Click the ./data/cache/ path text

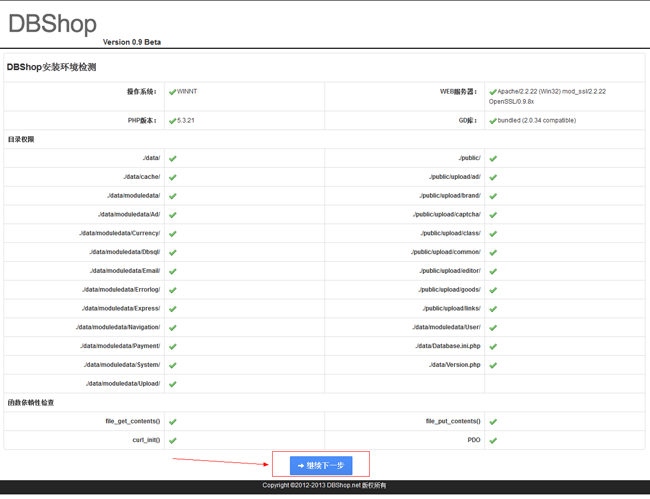click(142, 177)
